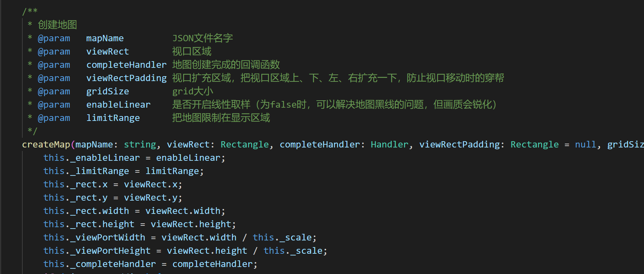Click mapName in the doc comment
Image resolution: width=644 pixels, height=274 pixels.
point(105,38)
